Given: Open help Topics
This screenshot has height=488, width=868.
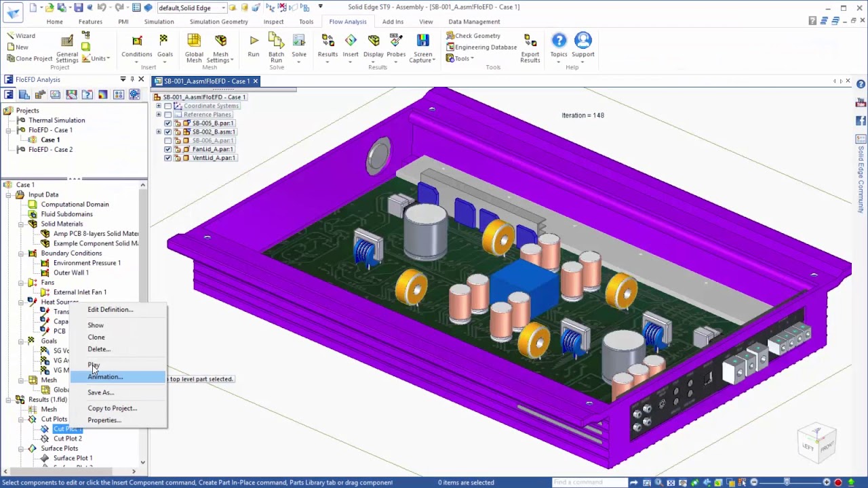Looking at the screenshot, I should (x=559, y=46).
